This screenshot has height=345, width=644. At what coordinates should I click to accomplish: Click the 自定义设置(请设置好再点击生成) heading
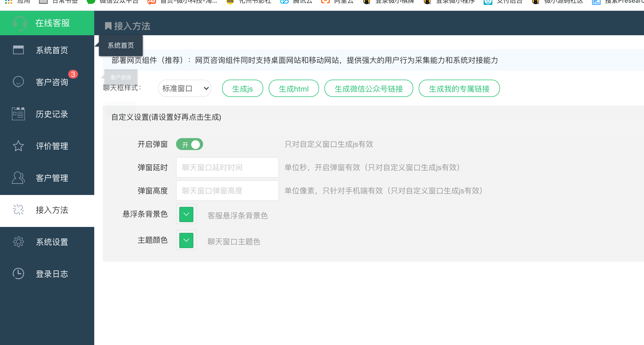pos(166,117)
